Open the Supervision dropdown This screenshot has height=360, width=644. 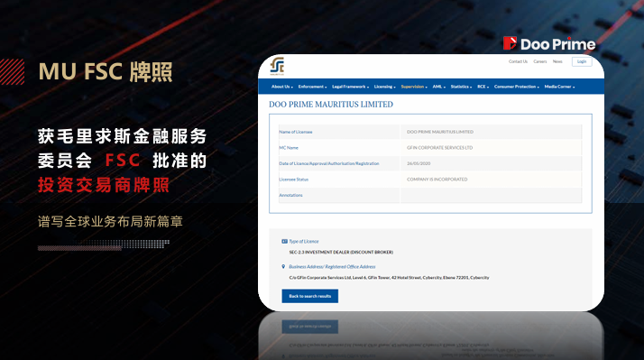point(414,87)
